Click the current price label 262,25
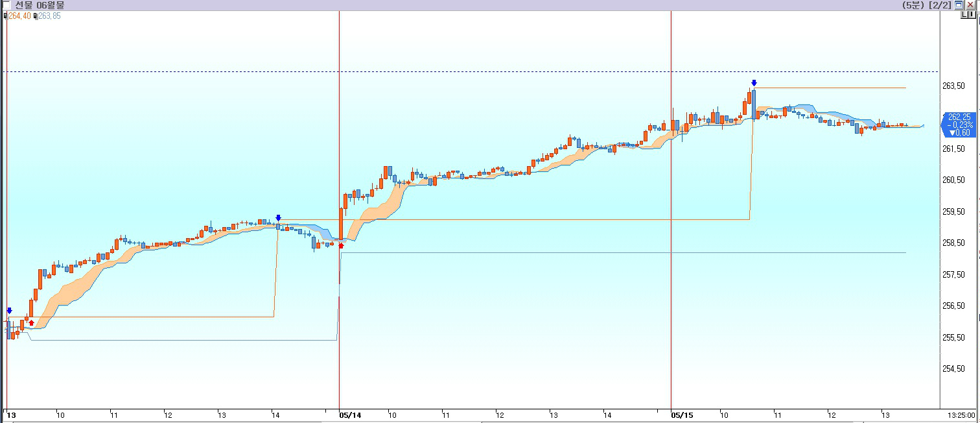Screen dimensions: 980x423 [959, 117]
